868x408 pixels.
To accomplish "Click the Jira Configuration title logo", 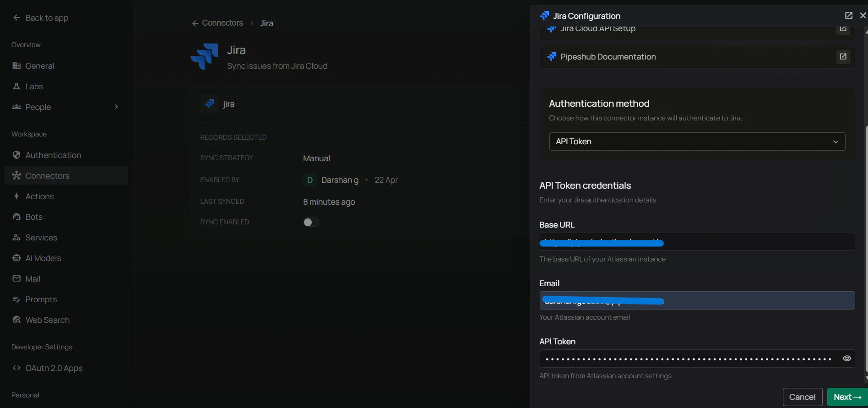I will [x=544, y=16].
